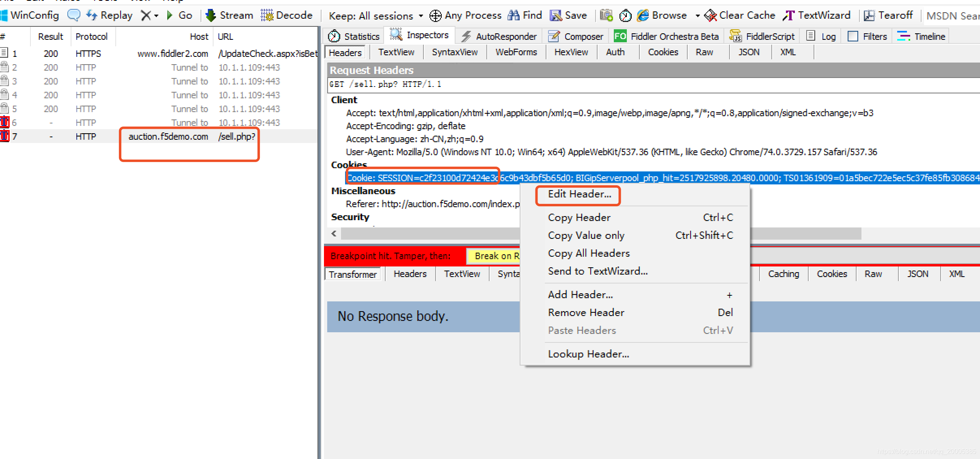Viewport: 980px width, 459px height.
Task: Toggle the Stream mode button
Action: coord(229,15)
